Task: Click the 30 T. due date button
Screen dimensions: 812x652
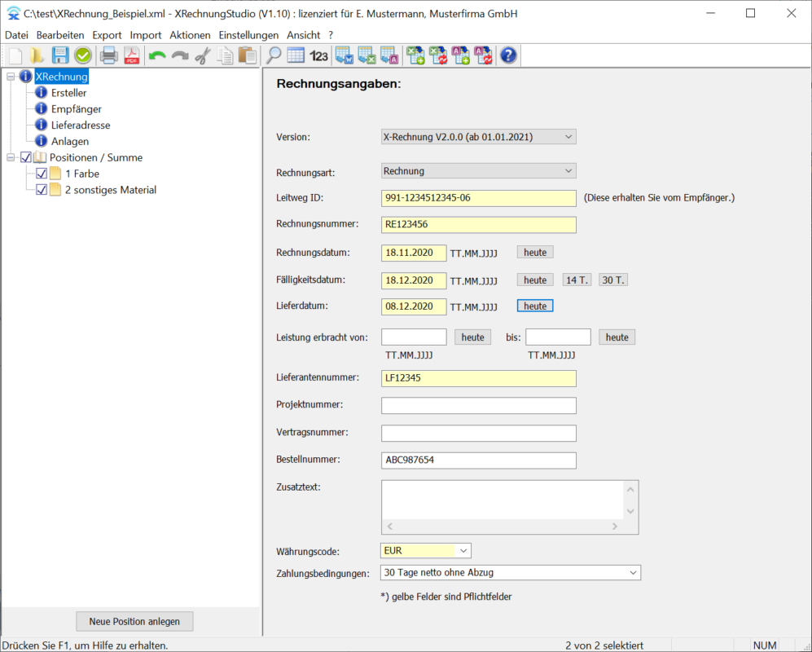Action: 613,280
